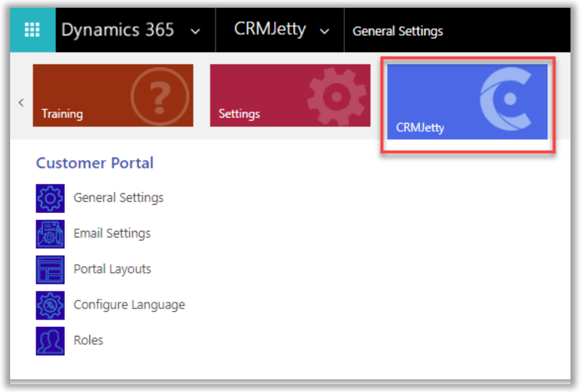Select the CRMJetty tile
The height and width of the screenshot is (392, 586).
click(467, 102)
